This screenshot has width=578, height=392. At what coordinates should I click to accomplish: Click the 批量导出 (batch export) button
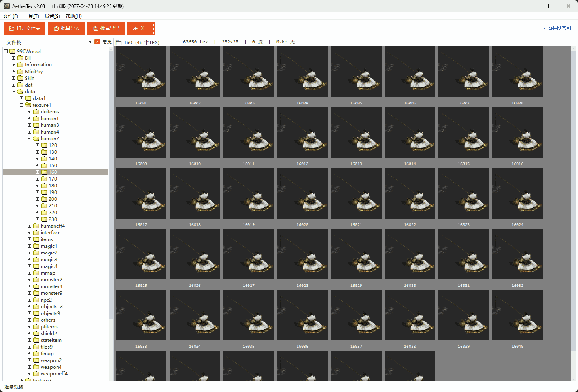106,28
